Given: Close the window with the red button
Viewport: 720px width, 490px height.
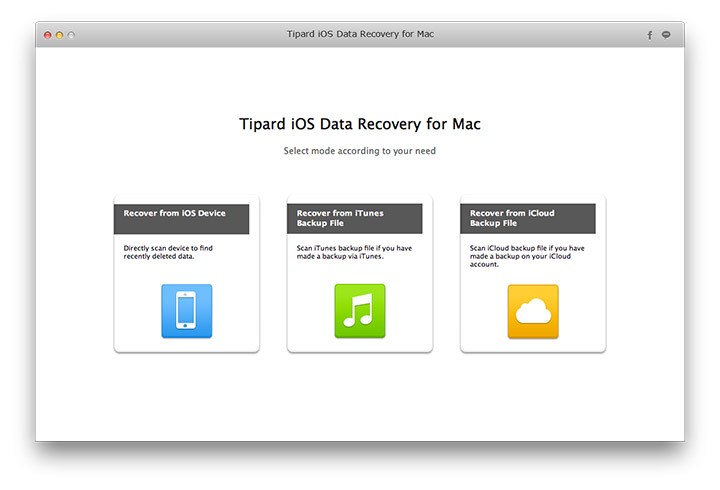Looking at the screenshot, I should click(x=47, y=35).
